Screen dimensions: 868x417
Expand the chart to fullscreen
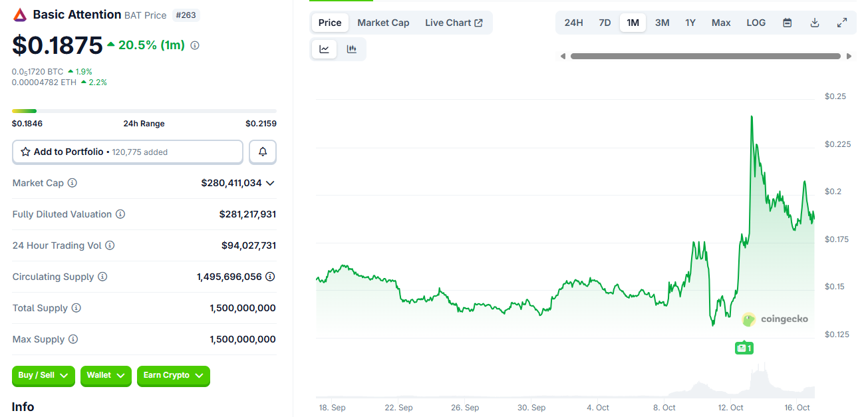point(841,23)
